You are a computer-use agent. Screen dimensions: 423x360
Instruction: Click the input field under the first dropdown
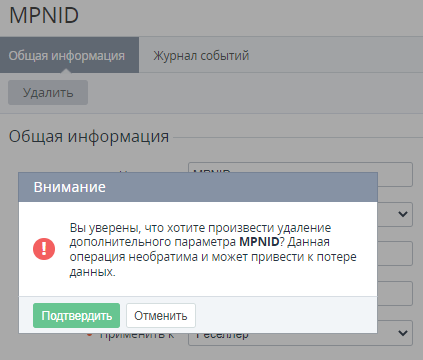point(395,253)
